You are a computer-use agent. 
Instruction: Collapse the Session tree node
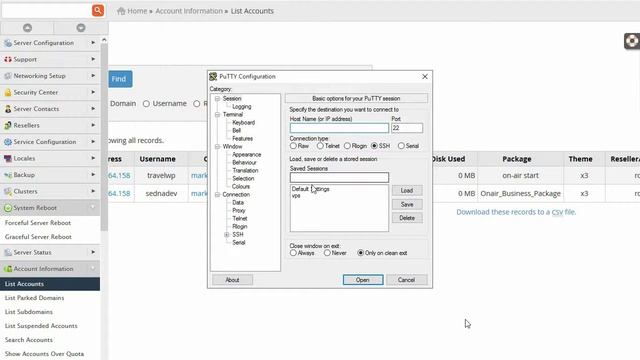coord(218,98)
